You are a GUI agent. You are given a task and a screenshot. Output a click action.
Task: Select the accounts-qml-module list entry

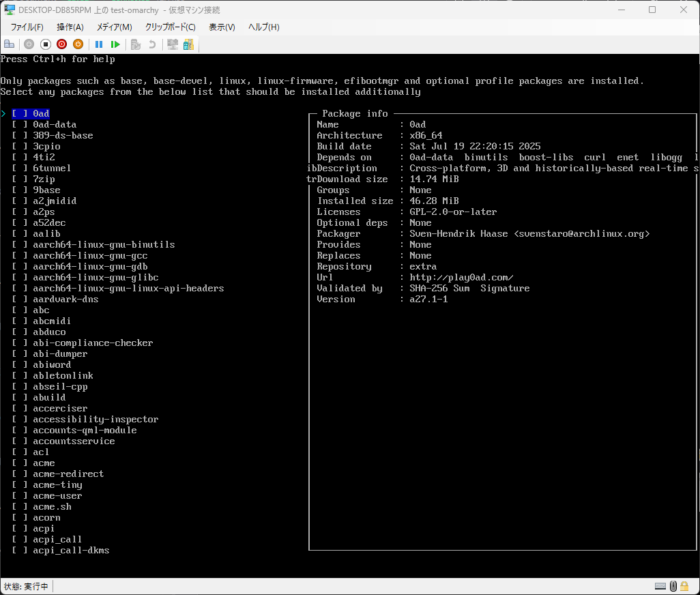(x=85, y=431)
